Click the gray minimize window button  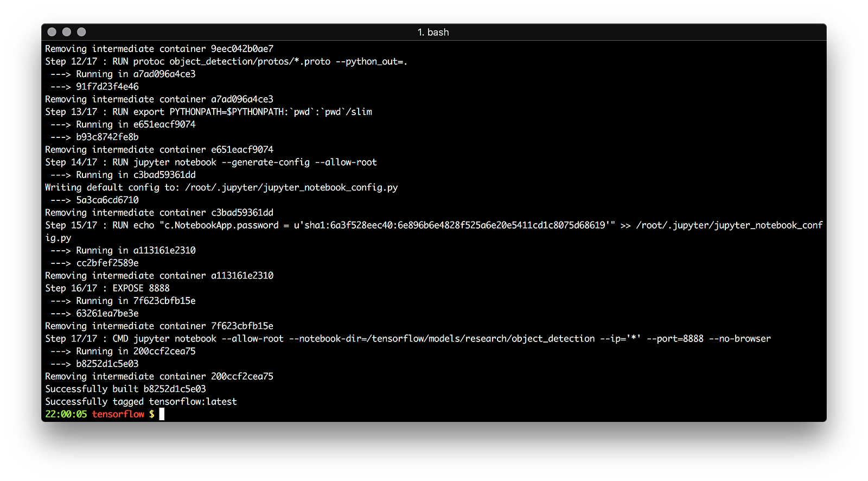click(67, 32)
